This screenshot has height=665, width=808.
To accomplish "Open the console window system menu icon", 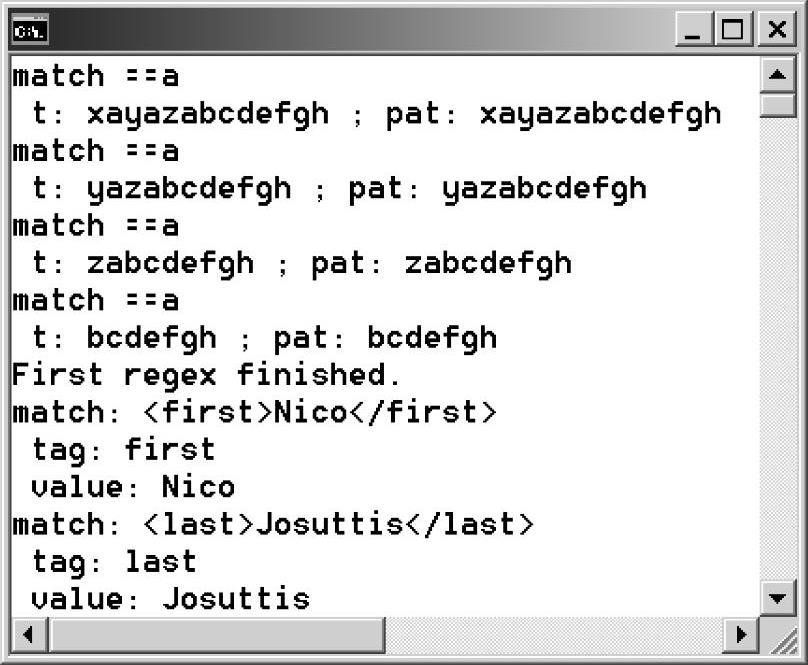I will coord(29,31).
